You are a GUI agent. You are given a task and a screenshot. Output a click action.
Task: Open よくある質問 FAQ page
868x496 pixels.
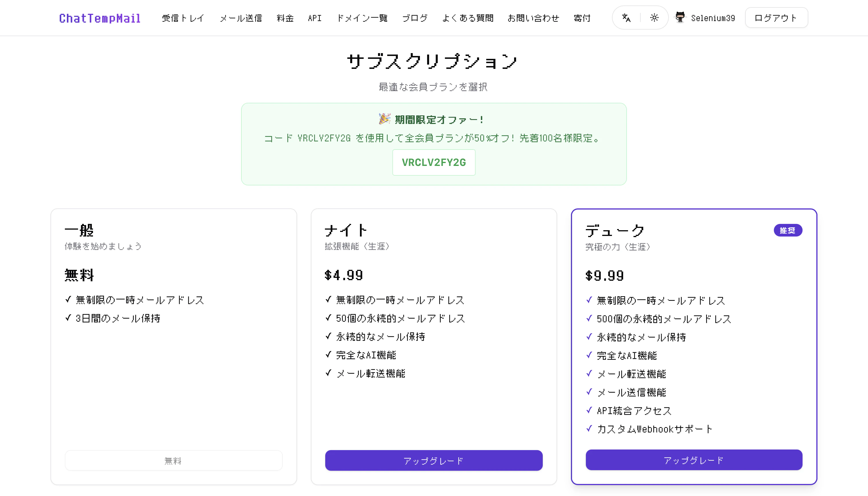coord(468,18)
